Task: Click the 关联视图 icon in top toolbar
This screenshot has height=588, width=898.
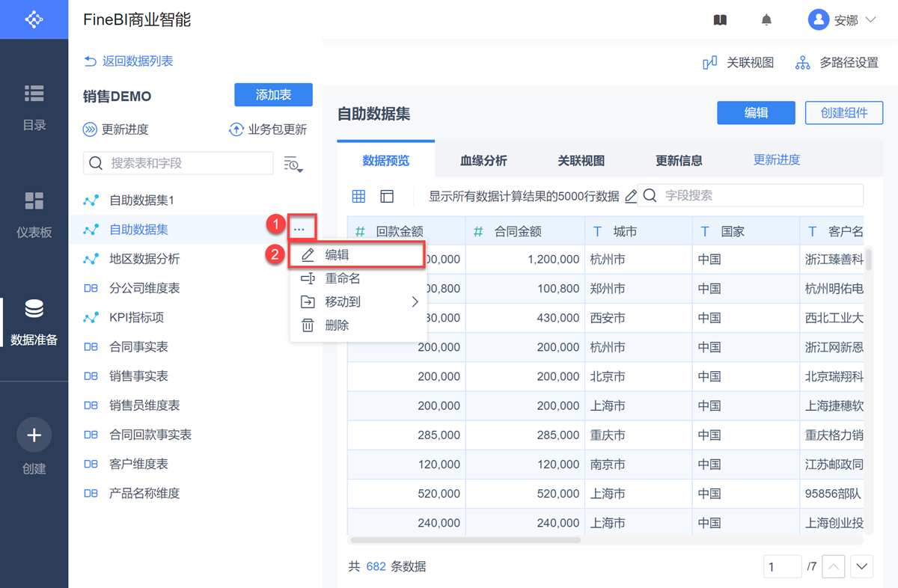Action: click(710, 63)
